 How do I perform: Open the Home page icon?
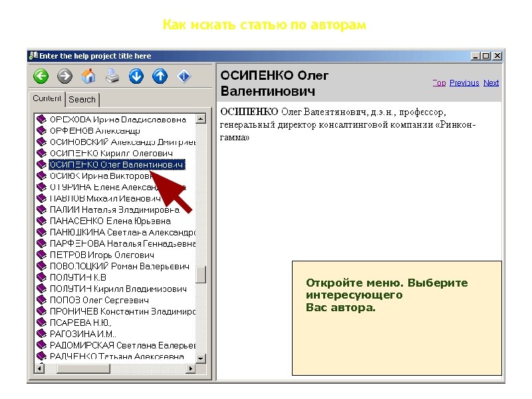[88, 76]
